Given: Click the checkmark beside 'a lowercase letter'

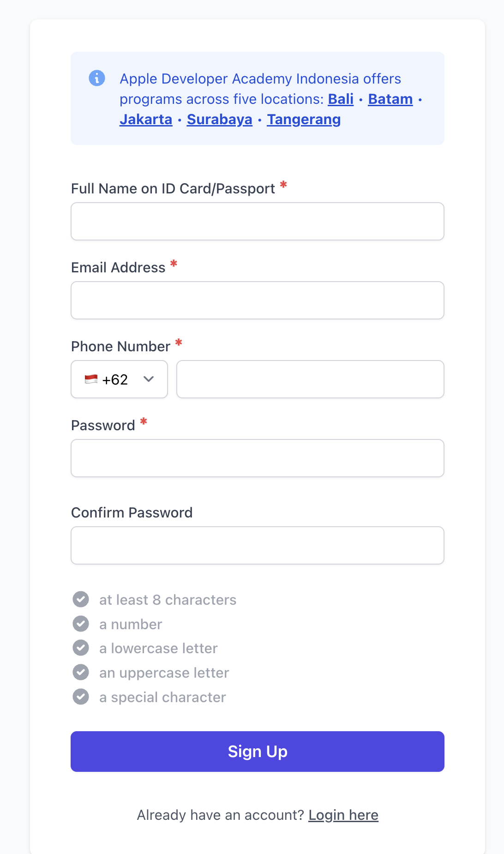Looking at the screenshot, I should point(81,648).
